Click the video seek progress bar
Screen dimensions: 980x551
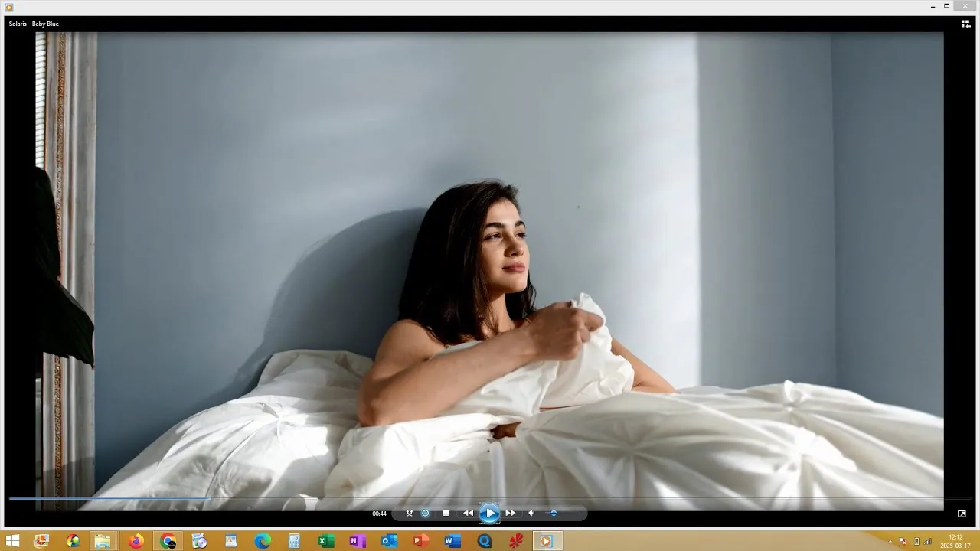[490, 499]
